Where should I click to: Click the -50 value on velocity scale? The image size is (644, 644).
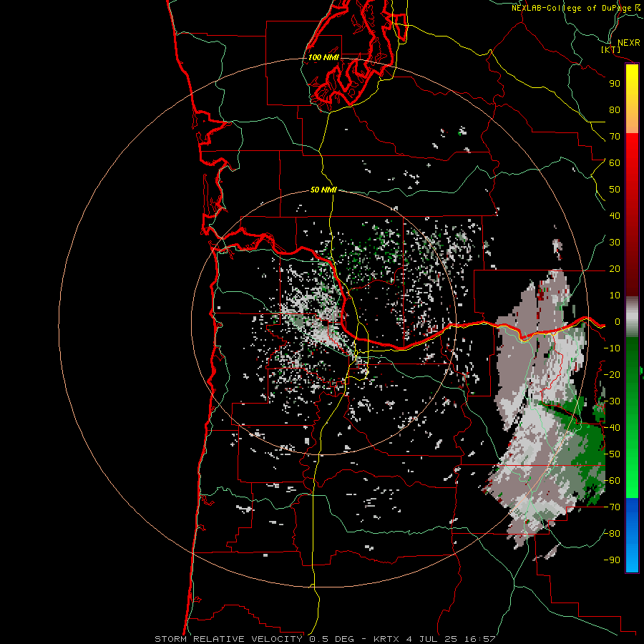[612, 454]
